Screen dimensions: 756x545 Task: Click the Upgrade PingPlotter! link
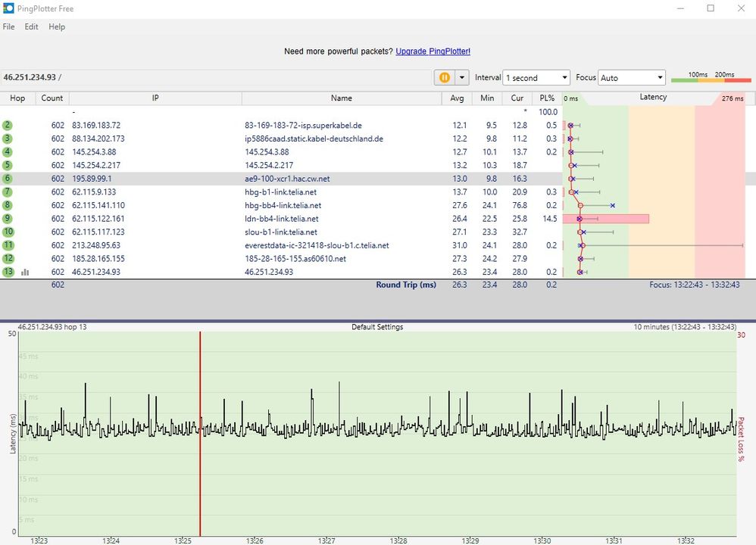433,51
